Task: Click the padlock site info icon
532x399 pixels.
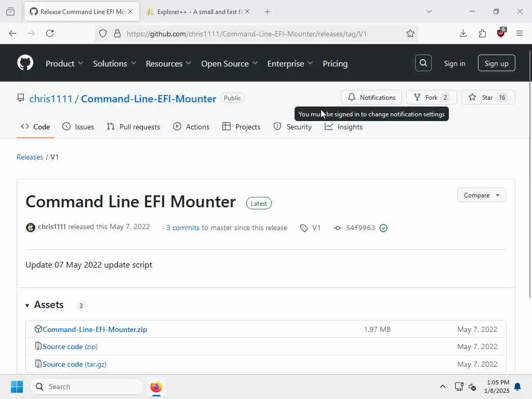Action: [117, 33]
